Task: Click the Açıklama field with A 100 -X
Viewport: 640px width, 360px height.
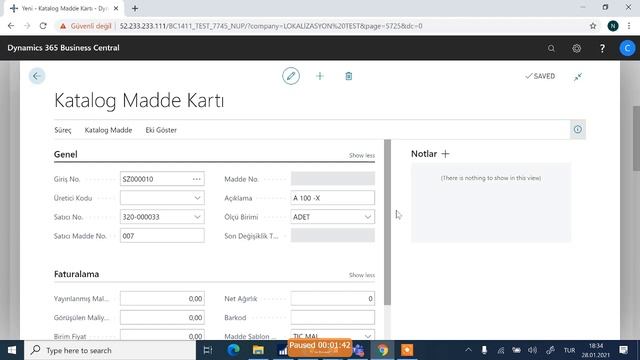Action: (x=332, y=198)
